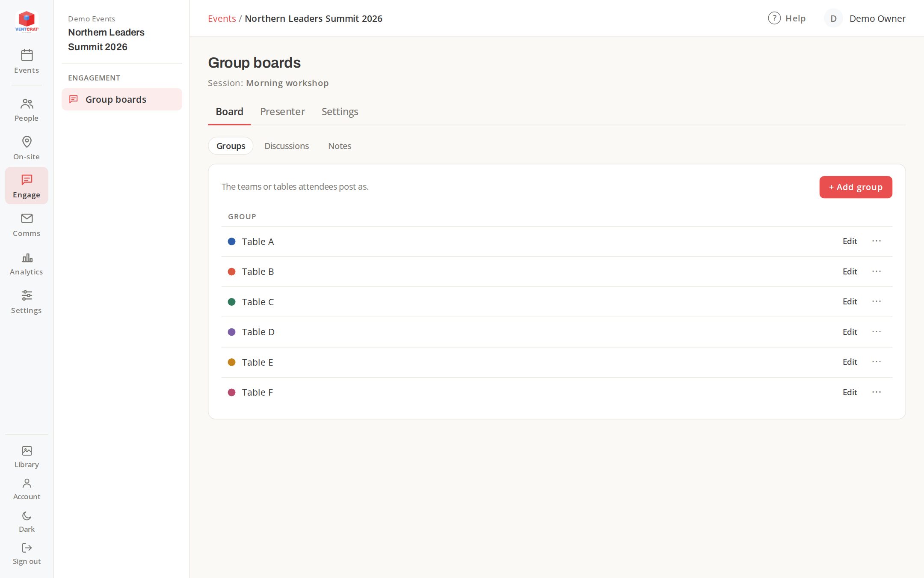
Task: Open the Events calendar icon
Action: tap(27, 55)
